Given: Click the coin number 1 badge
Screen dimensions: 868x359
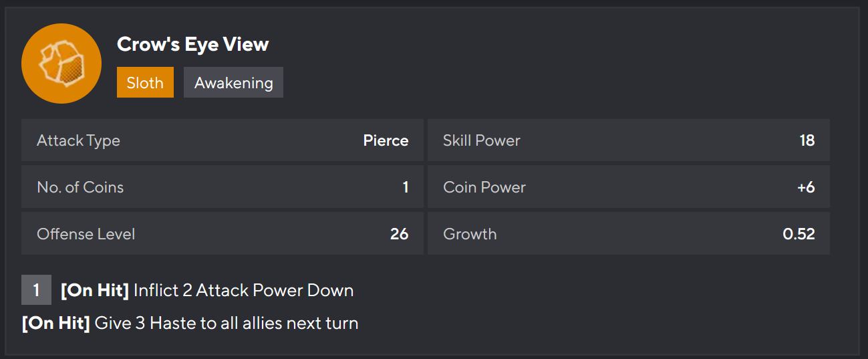Looking at the screenshot, I should 36,290.
